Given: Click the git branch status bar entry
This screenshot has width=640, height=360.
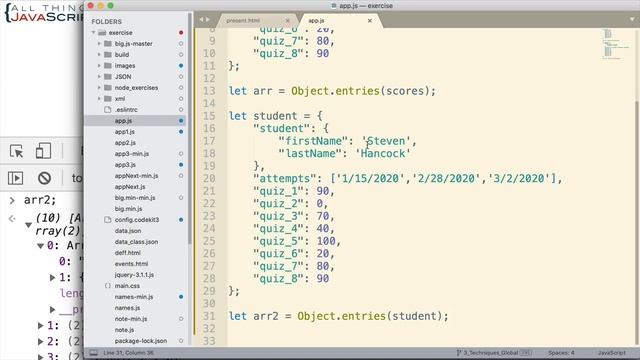Looking at the screenshot, I should click(493, 353).
